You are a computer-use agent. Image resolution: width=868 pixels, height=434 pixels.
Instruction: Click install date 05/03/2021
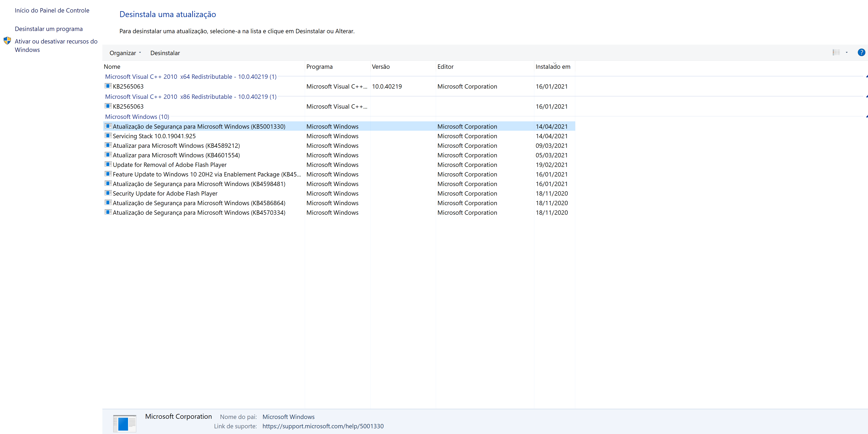tap(552, 155)
